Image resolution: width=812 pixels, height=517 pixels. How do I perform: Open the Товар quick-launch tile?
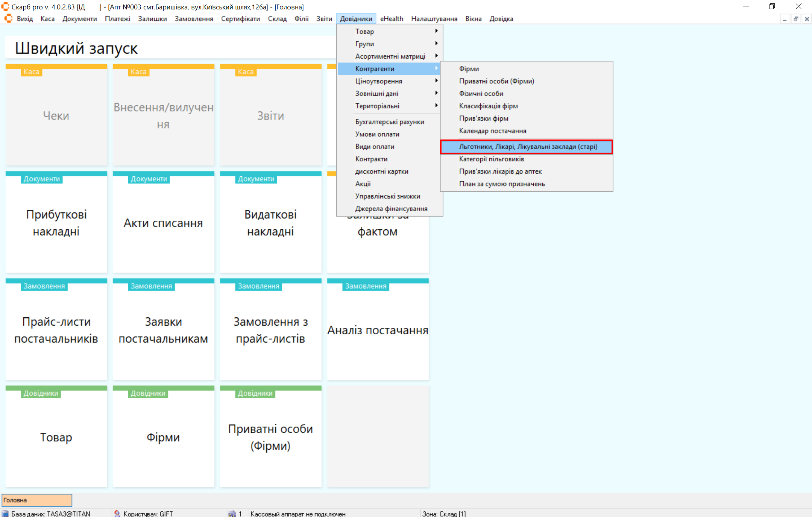[x=56, y=437]
